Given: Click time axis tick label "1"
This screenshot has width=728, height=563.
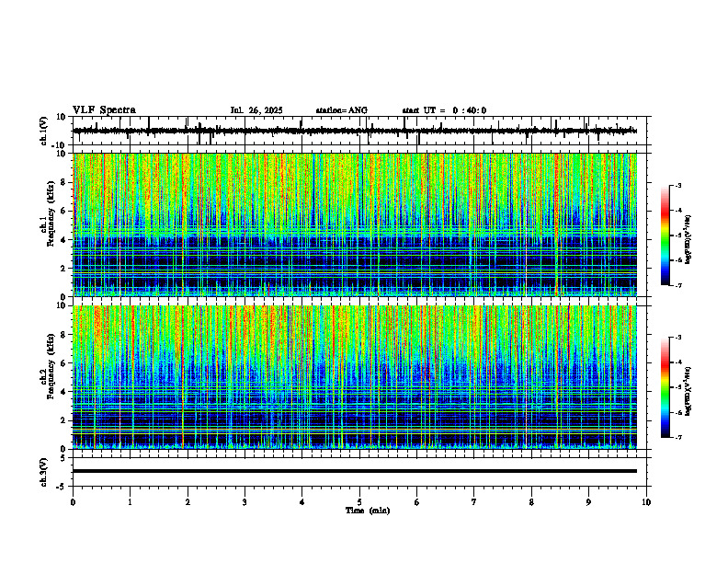Looking at the screenshot, I should (130, 502).
